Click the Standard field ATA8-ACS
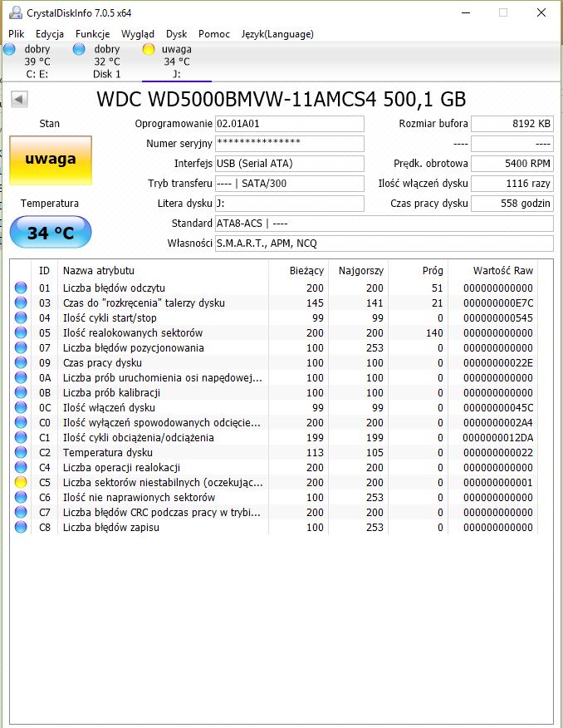 pyautogui.click(x=384, y=224)
